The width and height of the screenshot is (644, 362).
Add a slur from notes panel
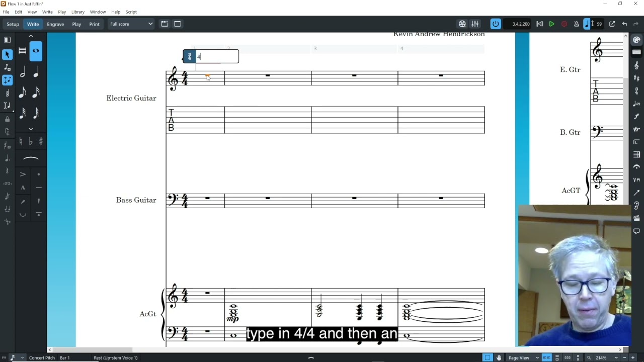tap(31, 158)
